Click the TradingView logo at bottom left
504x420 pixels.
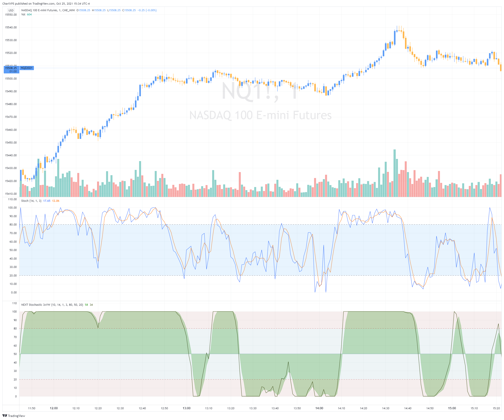14,416
